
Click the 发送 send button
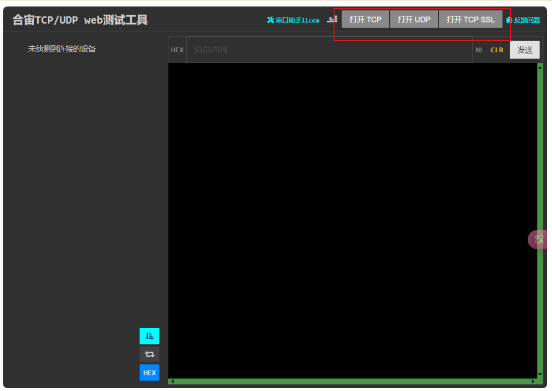tap(525, 50)
